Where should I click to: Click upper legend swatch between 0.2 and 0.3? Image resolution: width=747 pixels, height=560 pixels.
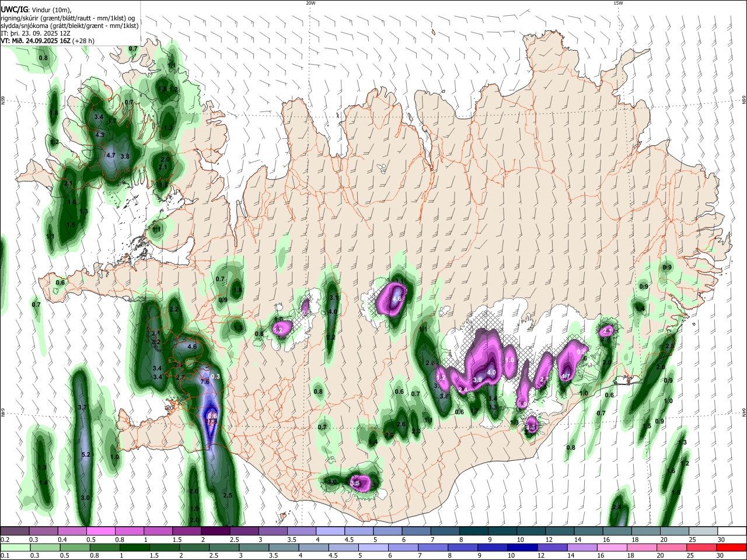pos(15,531)
